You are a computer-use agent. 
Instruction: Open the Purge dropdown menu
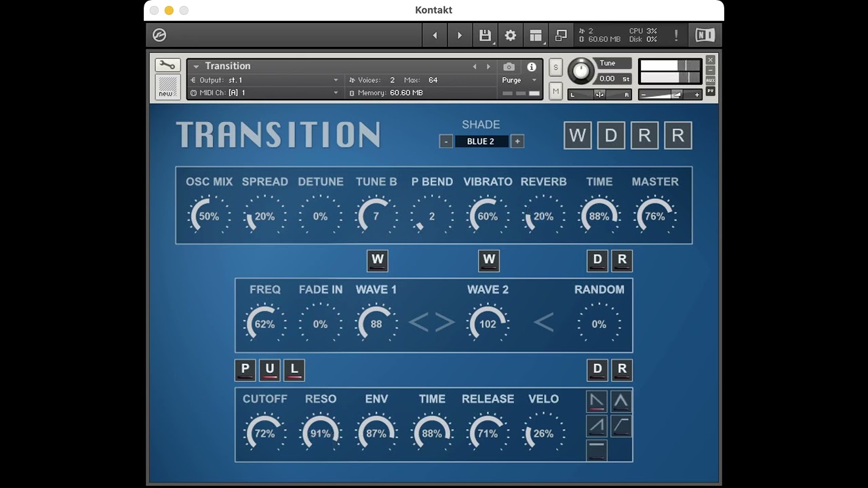pyautogui.click(x=519, y=80)
